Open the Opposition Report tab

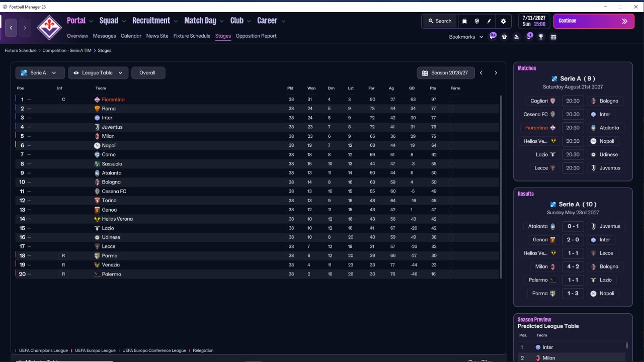click(x=256, y=36)
